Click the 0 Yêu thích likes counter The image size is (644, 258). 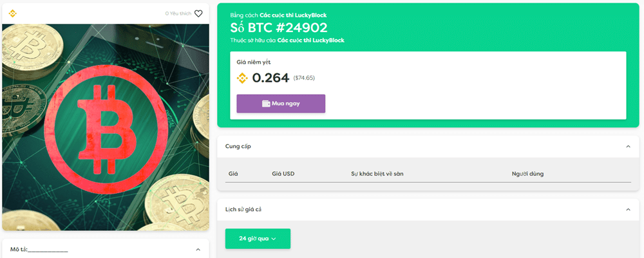178,14
